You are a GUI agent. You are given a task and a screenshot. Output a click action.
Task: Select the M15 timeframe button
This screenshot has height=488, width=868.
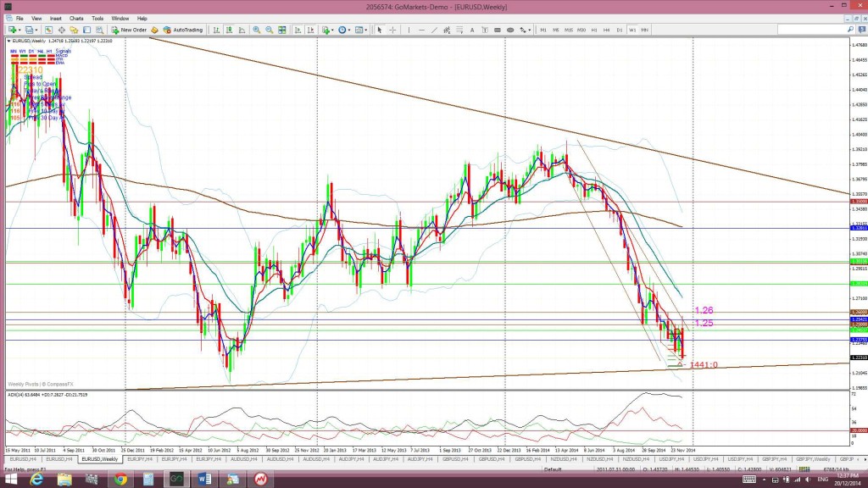click(x=569, y=30)
